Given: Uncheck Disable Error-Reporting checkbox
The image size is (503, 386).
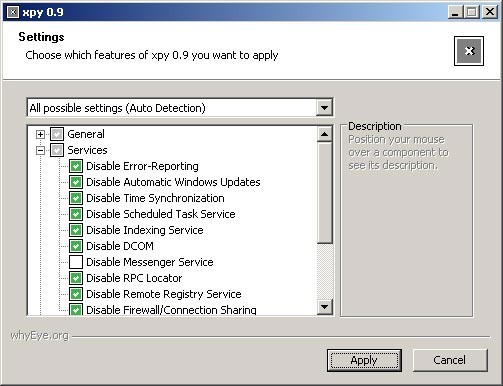Looking at the screenshot, I should [76, 166].
